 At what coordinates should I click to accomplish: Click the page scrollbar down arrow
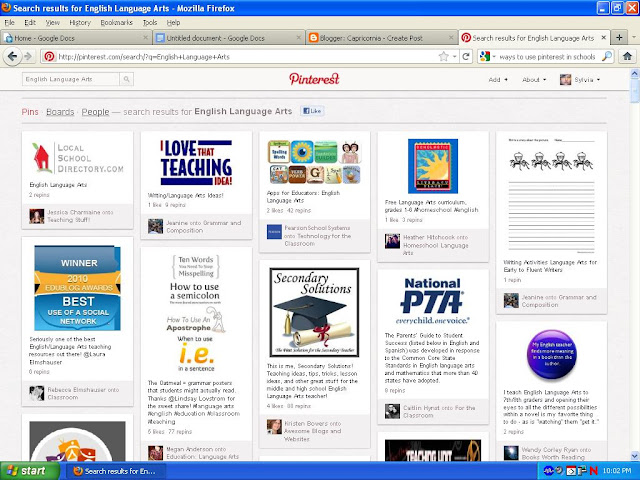pos(635,456)
